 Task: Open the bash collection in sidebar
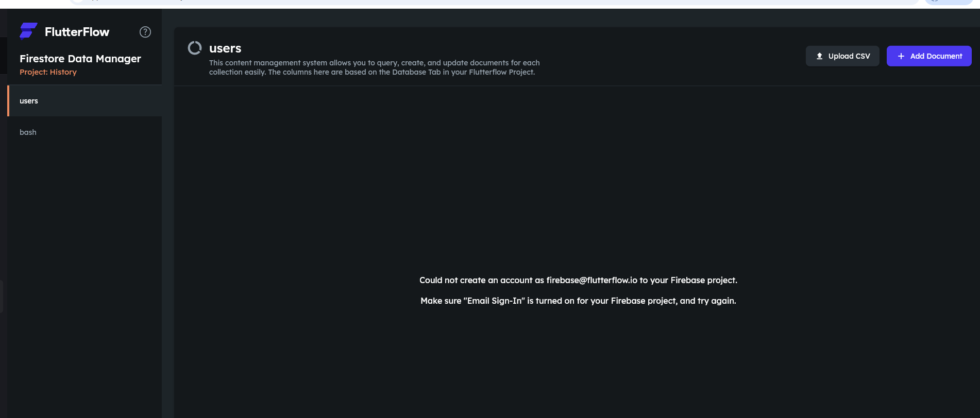pyautogui.click(x=85, y=132)
